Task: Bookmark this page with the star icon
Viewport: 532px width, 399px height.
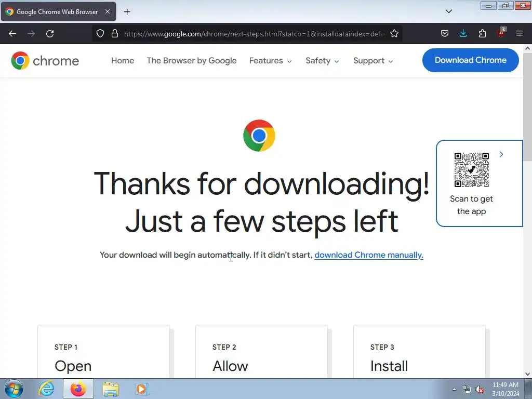Action: [x=394, y=34]
